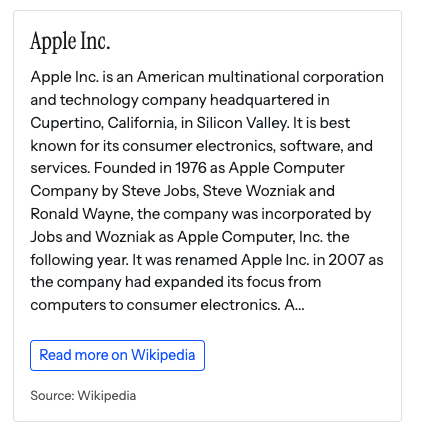The image size is (431, 434).
Task: Click the word headquartered in the description
Action: (x=263, y=100)
